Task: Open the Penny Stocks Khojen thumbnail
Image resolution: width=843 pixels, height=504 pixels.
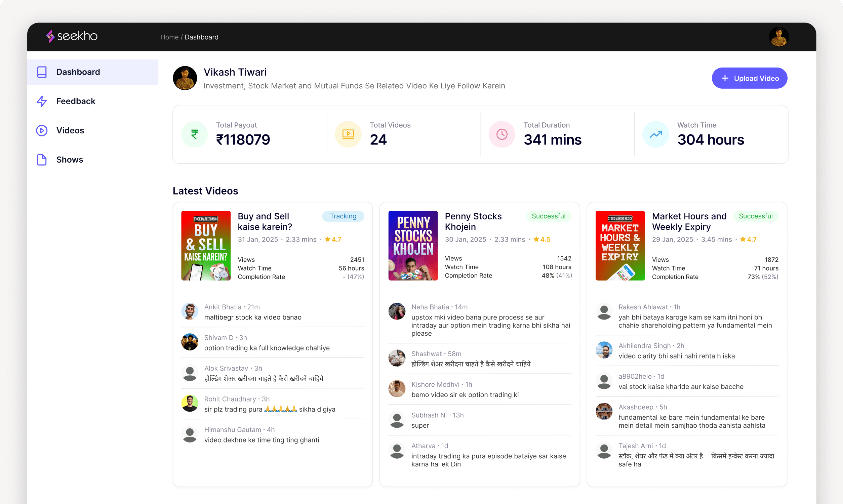Action: click(413, 245)
